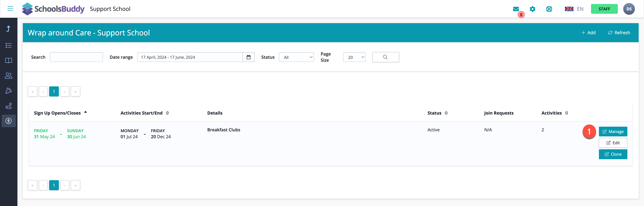The width and height of the screenshot is (644, 206).
Task: Open EN language selector
Action: (580, 9)
